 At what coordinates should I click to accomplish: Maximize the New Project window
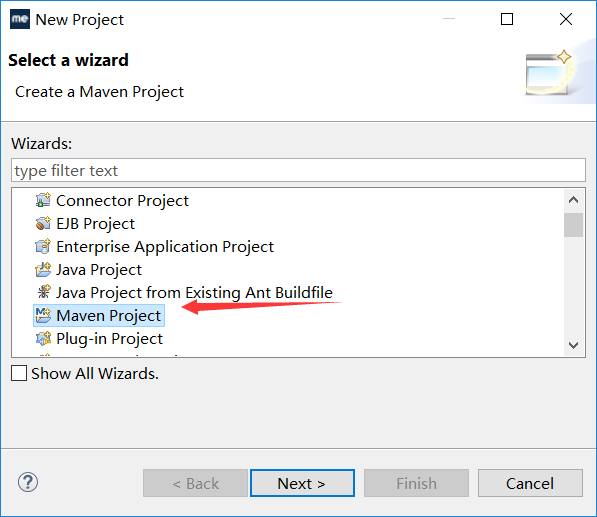click(x=507, y=19)
